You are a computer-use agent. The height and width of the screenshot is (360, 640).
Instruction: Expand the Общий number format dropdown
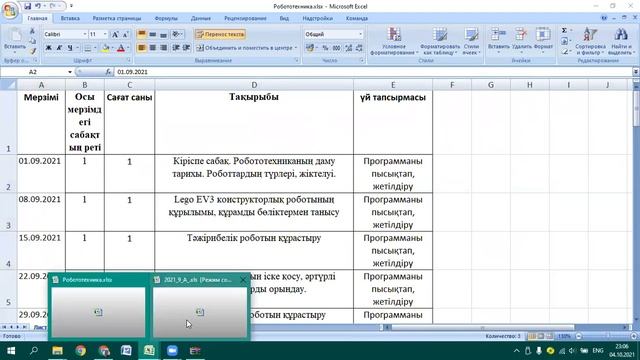click(360, 34)
